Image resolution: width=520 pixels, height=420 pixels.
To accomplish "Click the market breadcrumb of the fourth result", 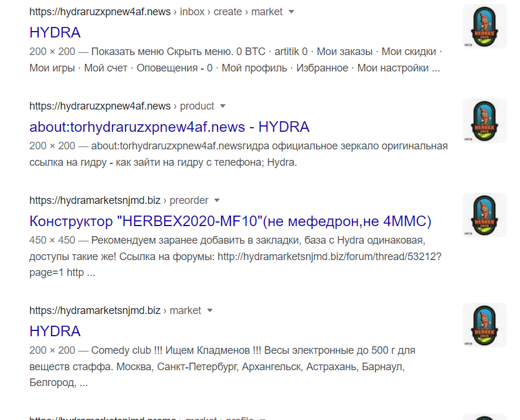I will click(x=186, y=310).
